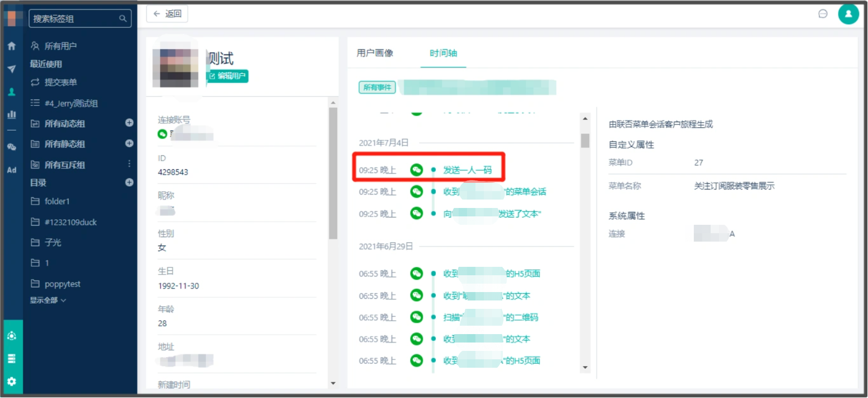This screenshot has width=868, height=398.
Task: Open the 所有动态组 group
Action: click(x=64, y=123)
